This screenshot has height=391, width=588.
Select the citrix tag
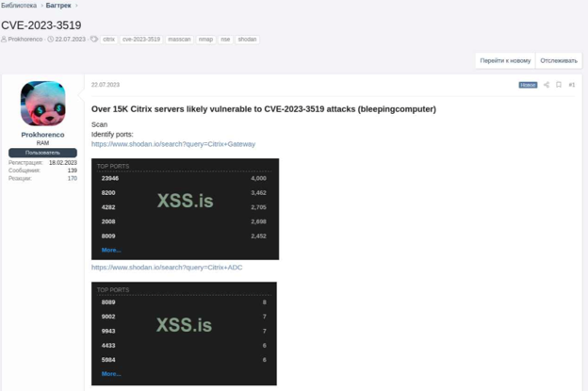pyautogui.click(x=108, y=40)
